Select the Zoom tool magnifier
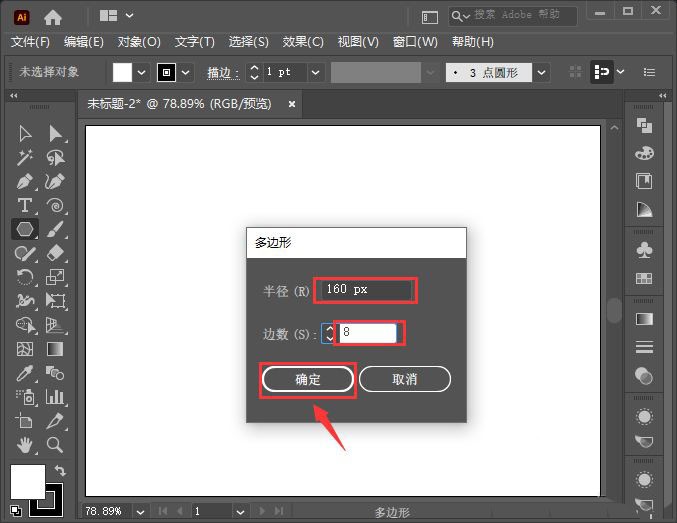Viewport: 677px width, 523px height. 55,445
